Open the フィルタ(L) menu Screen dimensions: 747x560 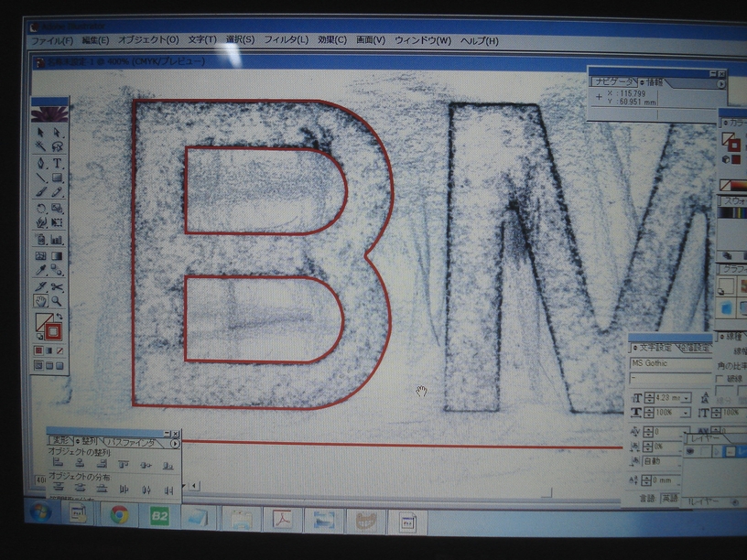click(x=286, y=40)
